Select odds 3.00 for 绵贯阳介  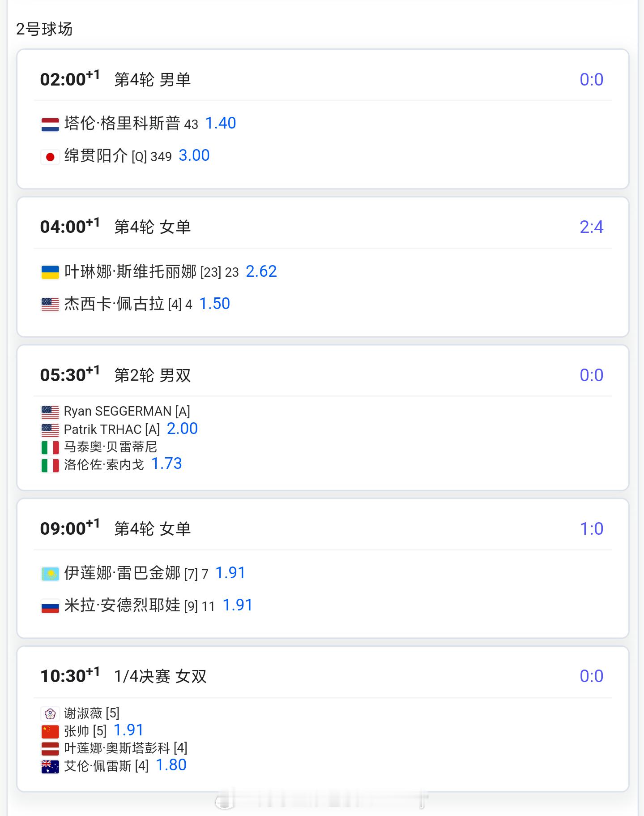pyautogui.click(x=194, y=155)
